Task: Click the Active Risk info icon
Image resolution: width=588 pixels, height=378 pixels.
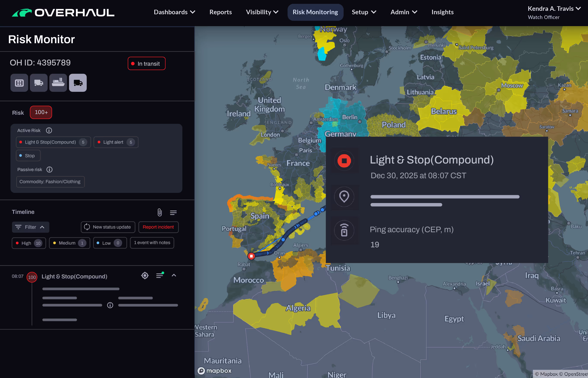Action: point(49,130)
